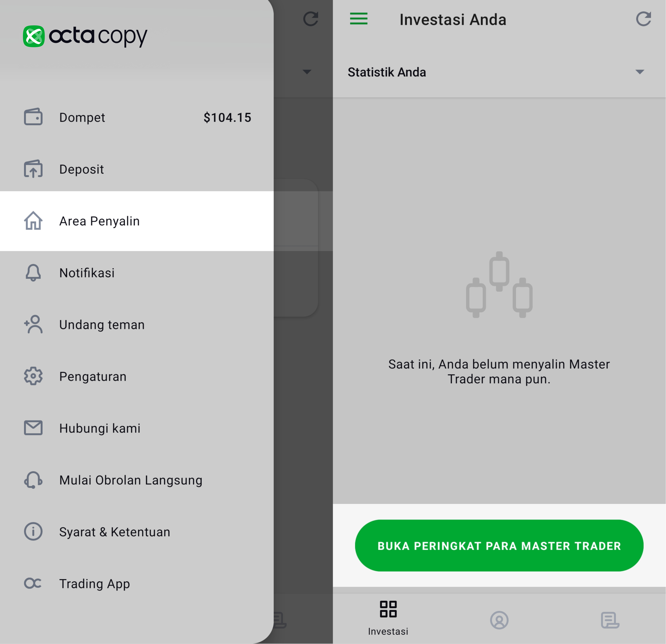Switch to the profile tab icon
The height and width of the screenshot is (644, 666).
pyautogui.click(x=499, y=620)
